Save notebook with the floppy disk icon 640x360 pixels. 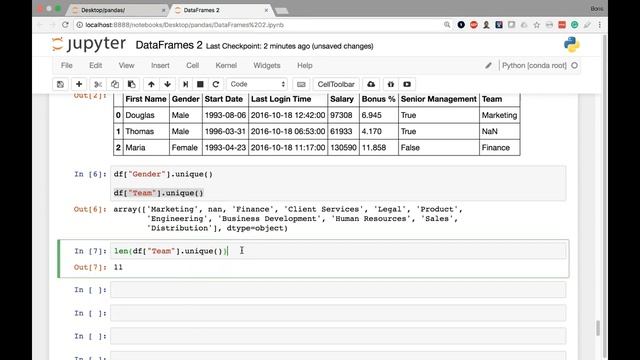point(60,84)
